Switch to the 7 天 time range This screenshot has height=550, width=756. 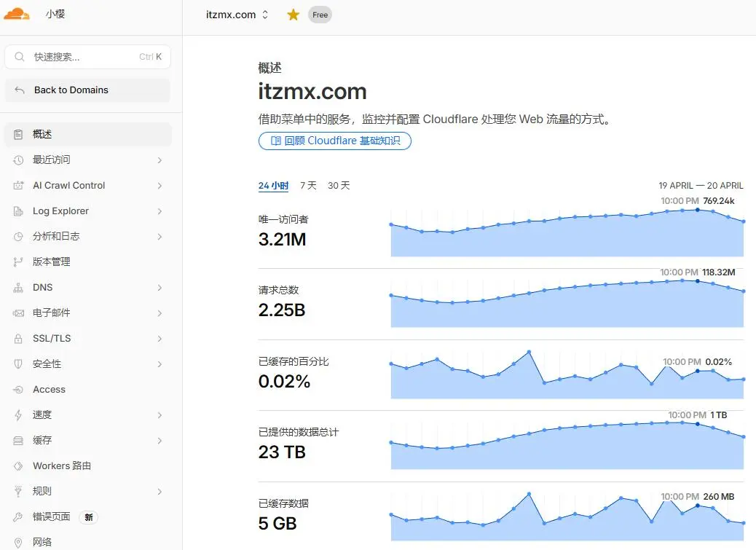point(308,186)
